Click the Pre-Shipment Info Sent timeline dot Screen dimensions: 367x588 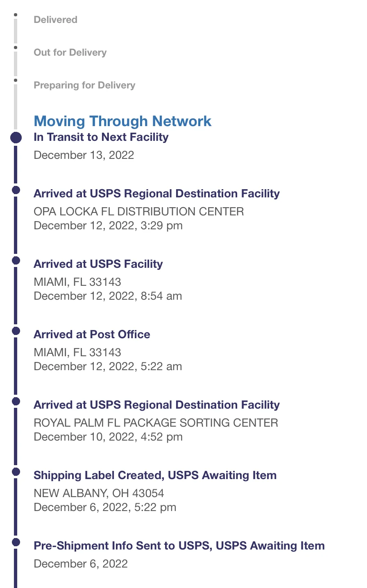(x=16, y=542)
